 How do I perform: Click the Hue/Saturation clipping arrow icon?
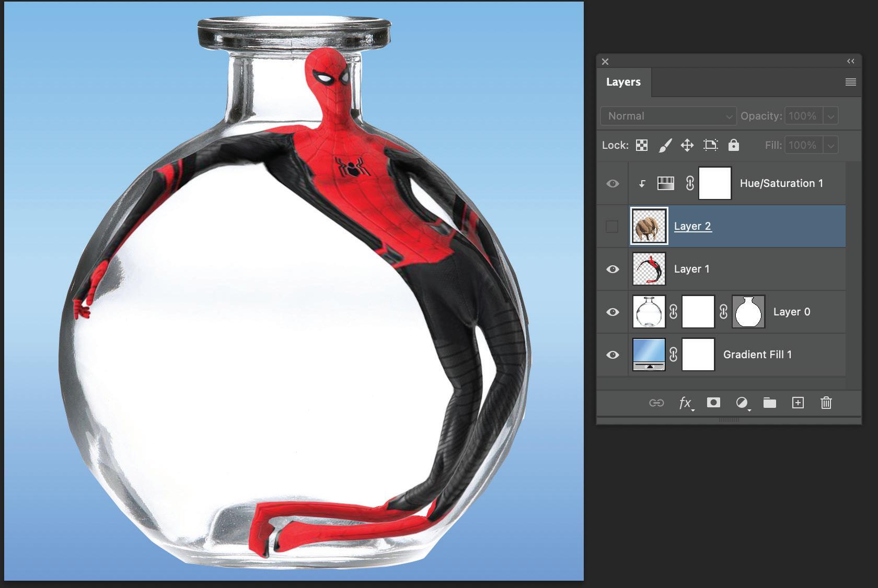[642, 183]
